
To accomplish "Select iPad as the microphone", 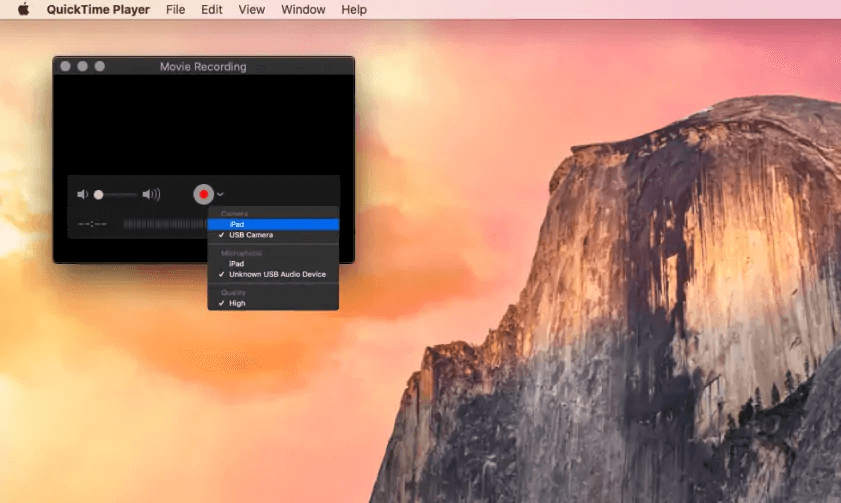I will [x=236, y=263].
